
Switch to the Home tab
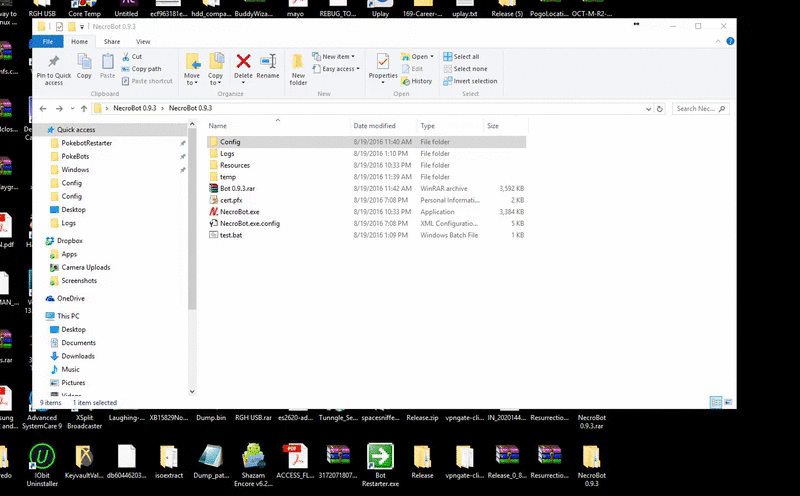[x=79, y=42]
